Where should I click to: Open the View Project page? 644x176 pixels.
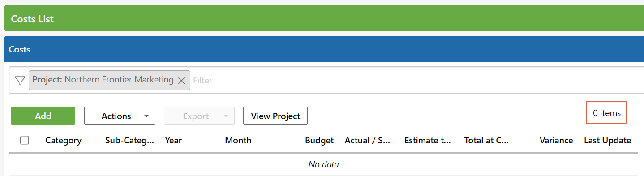coord(275,116)
